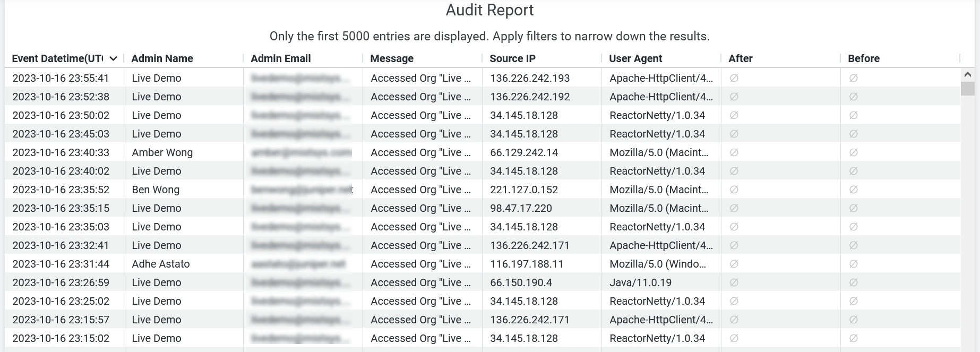980x352 pixels.
Task: Click the vertical scrollbar thumb
Action: coord(967,88)
